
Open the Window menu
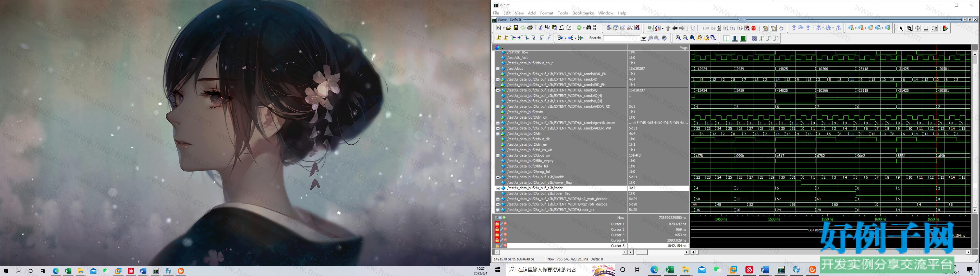point(606,13)
